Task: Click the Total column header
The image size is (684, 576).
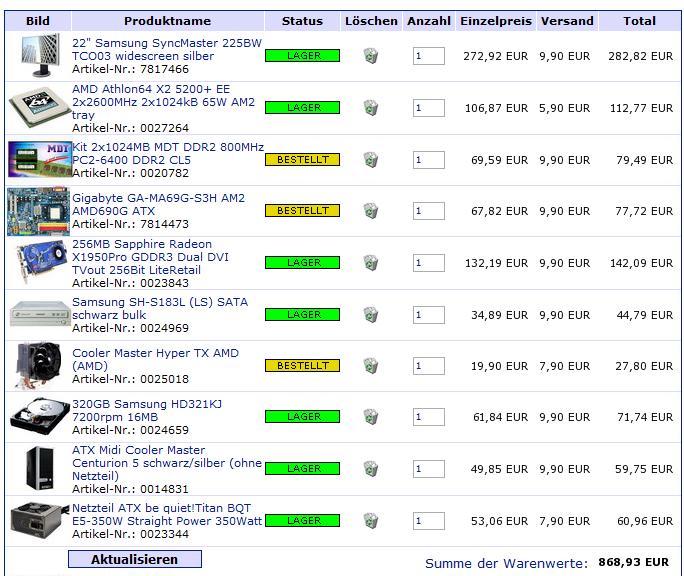Action: pos(640,21)
